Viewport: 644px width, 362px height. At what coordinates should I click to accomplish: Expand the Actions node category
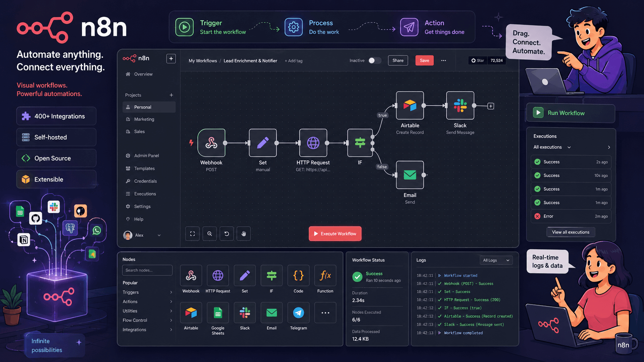click(x=148, y=302)
